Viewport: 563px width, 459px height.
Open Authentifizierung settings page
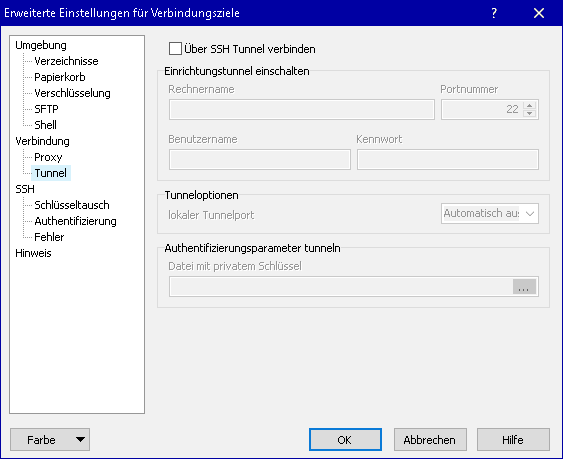coord(75,221)
